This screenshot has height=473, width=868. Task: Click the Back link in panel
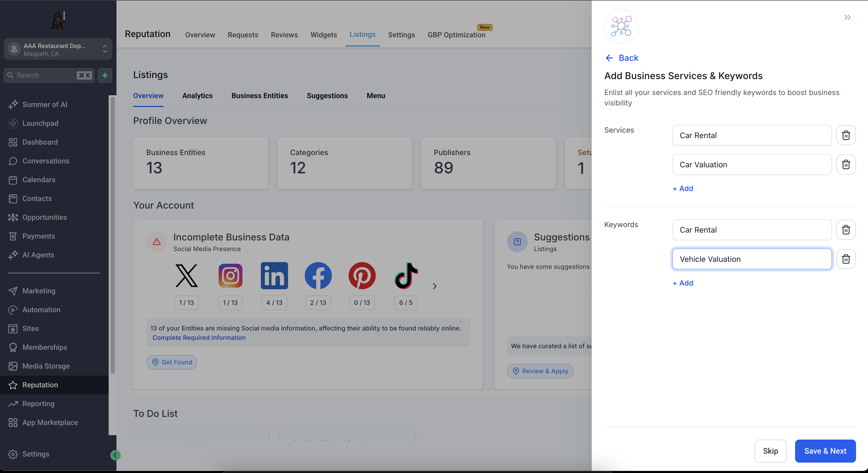[x=622, y=58]
